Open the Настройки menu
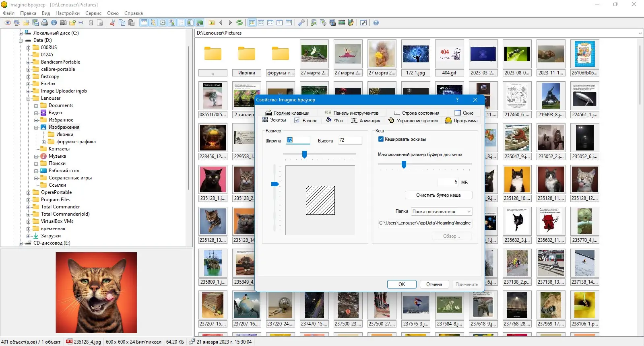This screenshot has height=346, width=644. point(67,13)
